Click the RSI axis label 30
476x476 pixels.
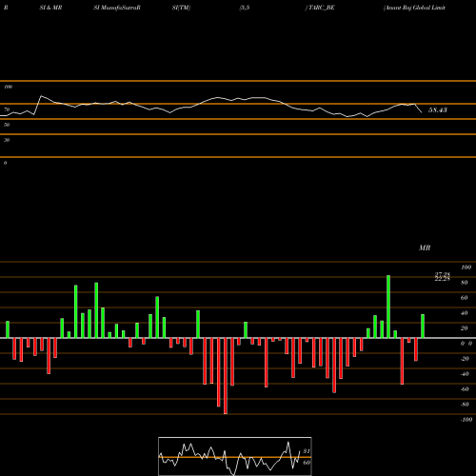coord(7,140)
